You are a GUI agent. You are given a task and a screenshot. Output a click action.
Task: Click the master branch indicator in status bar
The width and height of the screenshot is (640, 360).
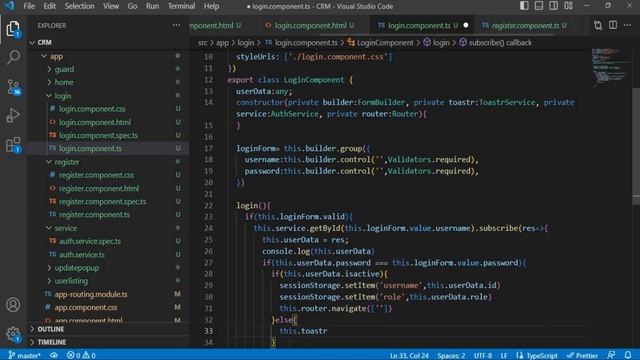click(24, 355)
